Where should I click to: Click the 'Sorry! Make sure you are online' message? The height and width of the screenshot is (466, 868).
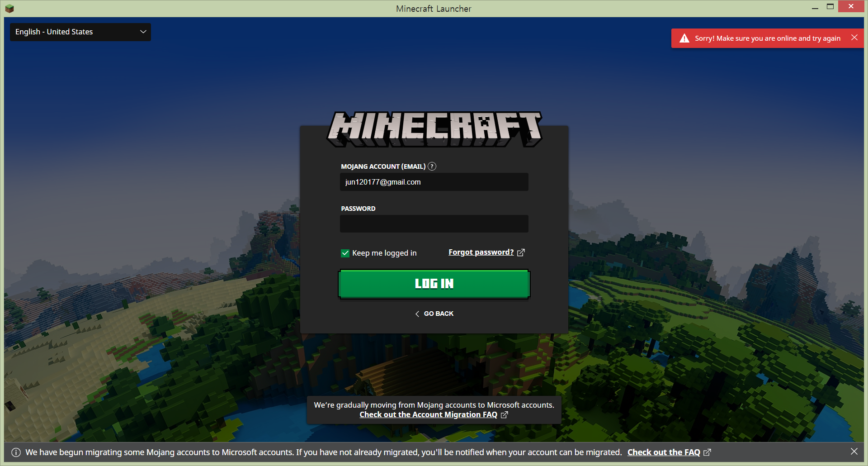(x=768, y=38)
